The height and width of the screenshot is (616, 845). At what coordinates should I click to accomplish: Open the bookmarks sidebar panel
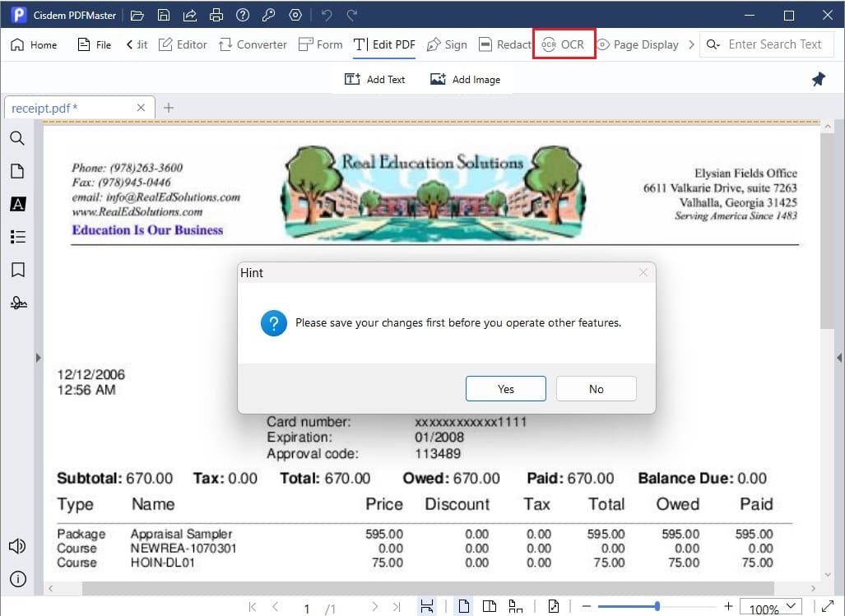tap(18, 270)
